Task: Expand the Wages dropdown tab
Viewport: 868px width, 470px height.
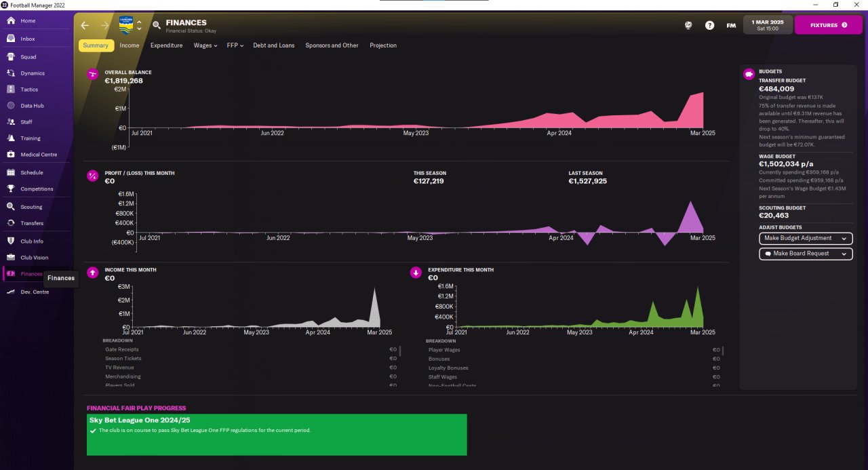Action: (x=205, y=45)
